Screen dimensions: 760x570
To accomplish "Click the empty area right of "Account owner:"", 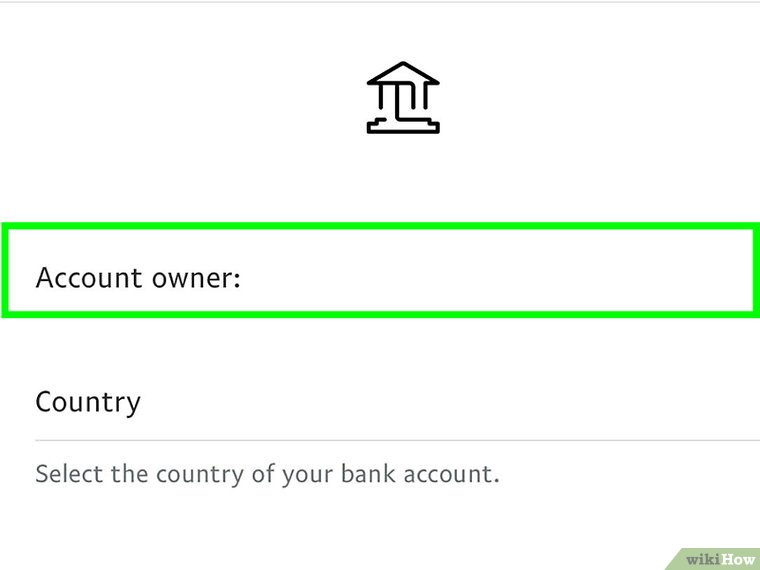I will coord(500,276).
